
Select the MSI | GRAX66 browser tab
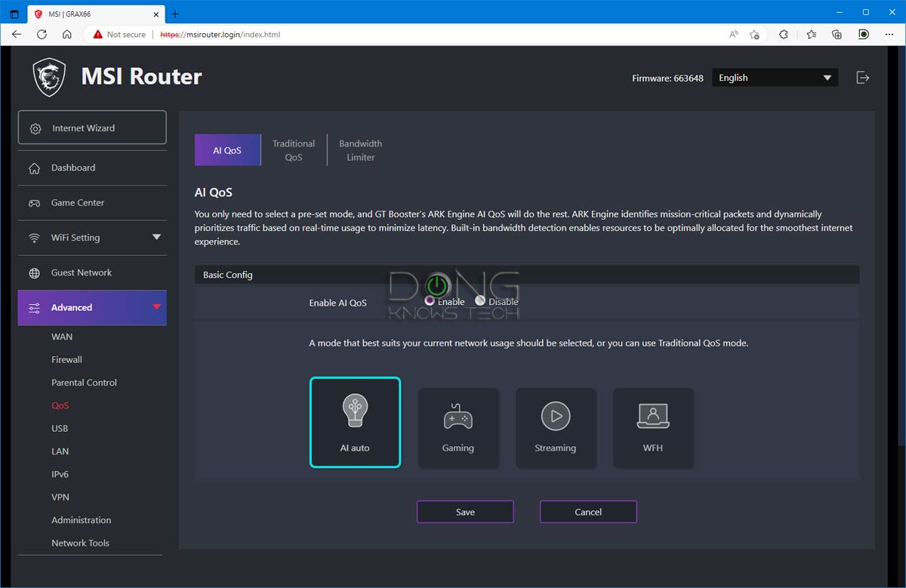pos(97,14)
